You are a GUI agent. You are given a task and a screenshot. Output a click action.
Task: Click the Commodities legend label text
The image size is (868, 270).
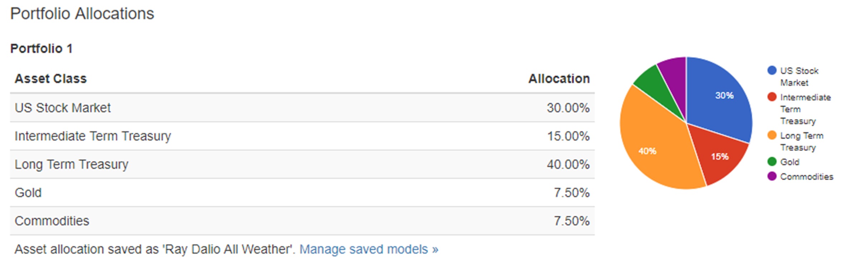[806, 176]
